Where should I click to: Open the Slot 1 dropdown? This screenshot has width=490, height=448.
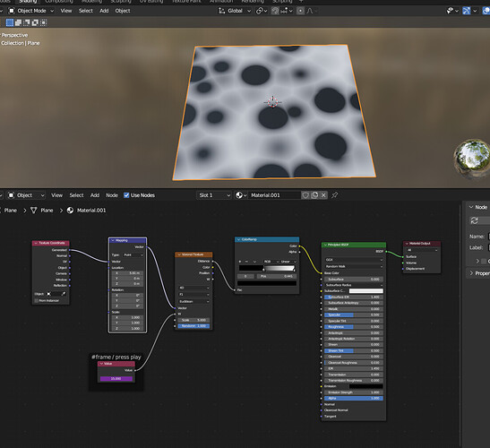(x=214, y=195)
